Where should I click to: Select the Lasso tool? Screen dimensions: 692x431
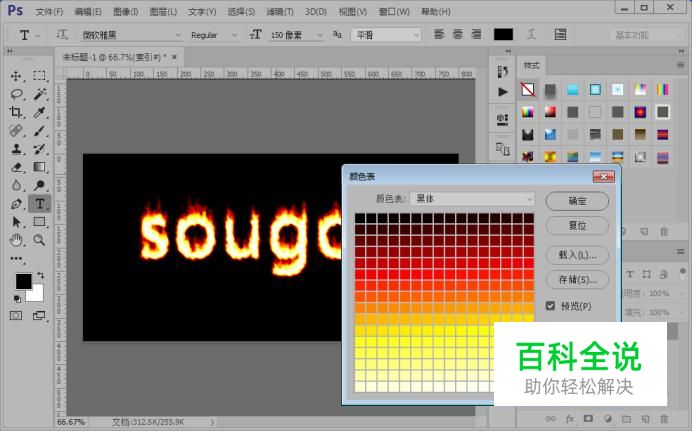click(x=16, y=94)
